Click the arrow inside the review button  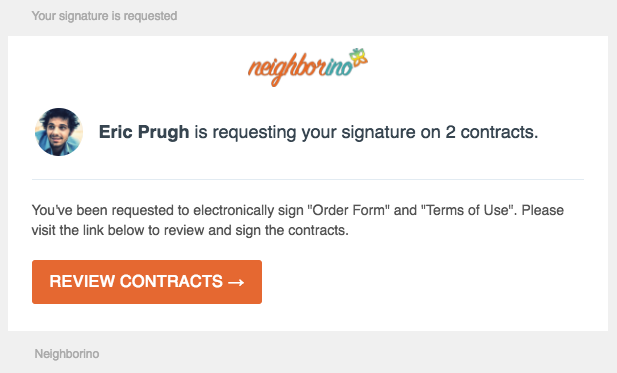(236, 282)
